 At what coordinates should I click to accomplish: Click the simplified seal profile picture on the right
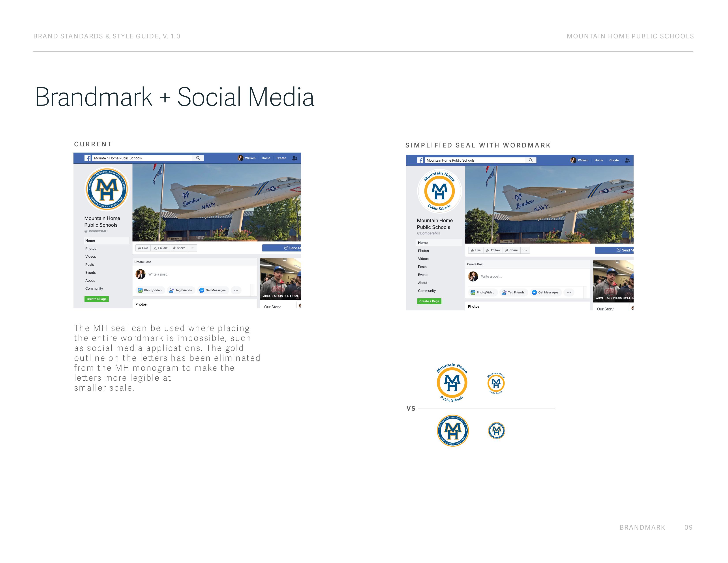pyautogui.click(x=439, y=191)
